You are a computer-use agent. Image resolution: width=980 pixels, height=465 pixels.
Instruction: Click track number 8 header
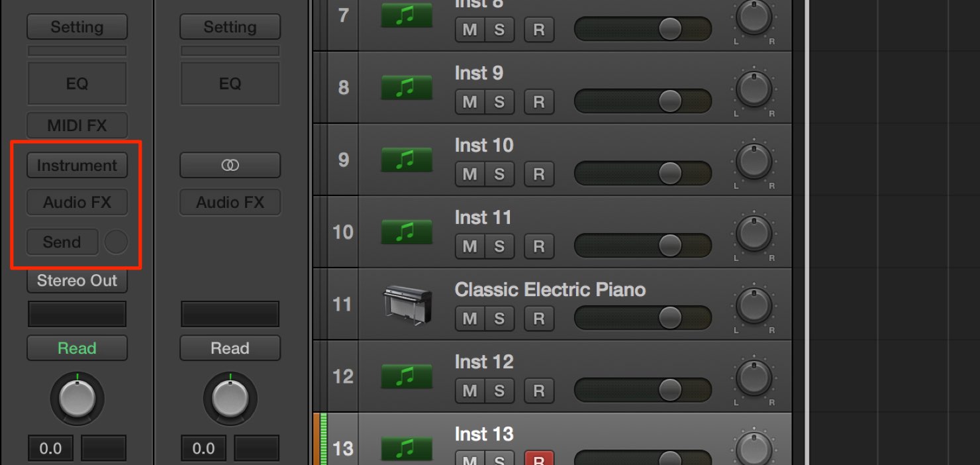343,87
